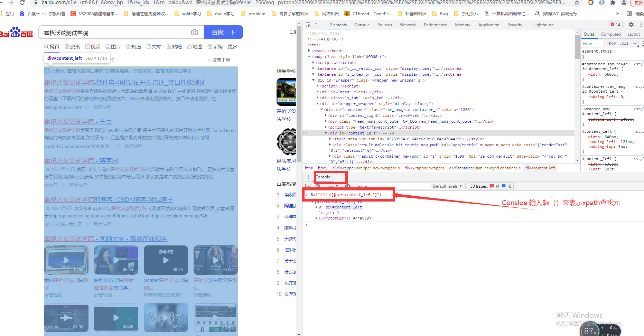
Task: Open the result 霍格沃兹测试学院 - 博客园
Action: (x=81, y=160)
